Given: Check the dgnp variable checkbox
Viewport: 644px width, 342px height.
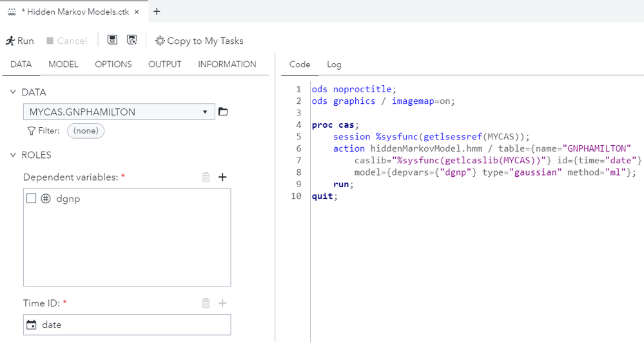Looking at the screenshot, I should (x=31, y=199).
